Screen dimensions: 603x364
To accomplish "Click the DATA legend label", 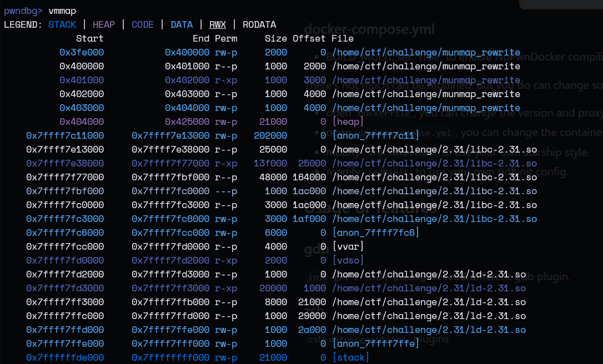I will pos(182,24).
